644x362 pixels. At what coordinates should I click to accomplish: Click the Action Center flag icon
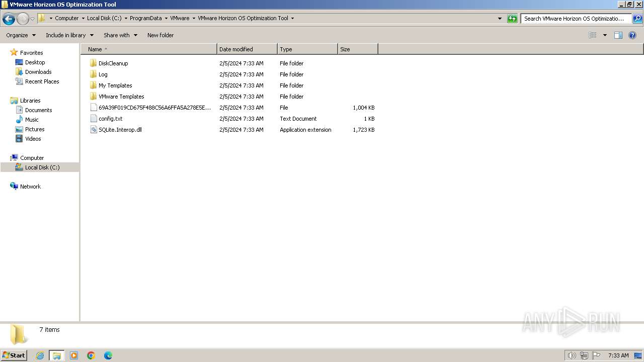[x=596, y=355]
